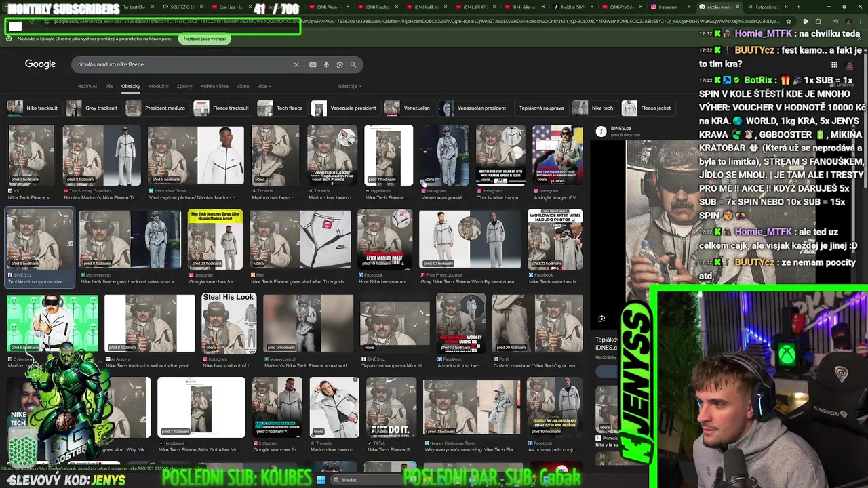The width and height of the screenshot is (868, 488).
Task: Click the Nastavit jako výchozí button
Action: click(x=204, y=39)
